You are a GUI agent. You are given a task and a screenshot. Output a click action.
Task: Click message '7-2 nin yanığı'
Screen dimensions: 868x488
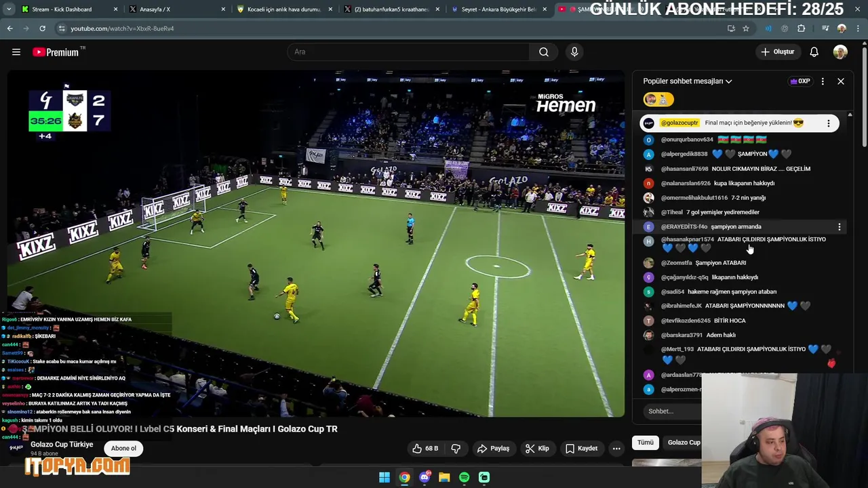pos(748,198)
